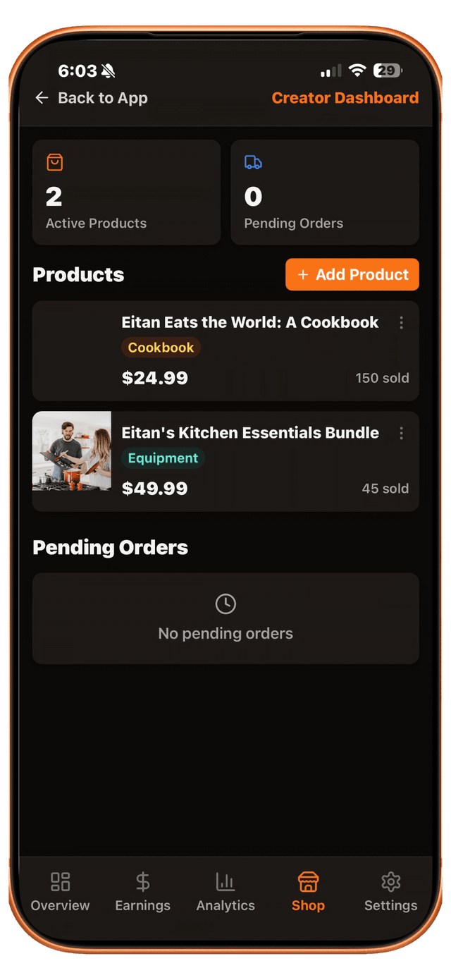This screenshot has height=980, width=451.
Task: Switch to the Earnings tab
Action: pos(142,891)
